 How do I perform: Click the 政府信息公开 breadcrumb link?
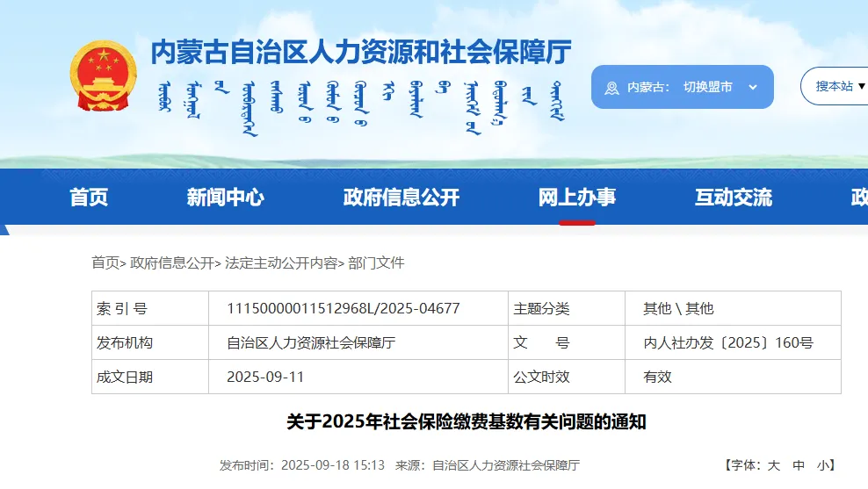[x=172, y=262]
